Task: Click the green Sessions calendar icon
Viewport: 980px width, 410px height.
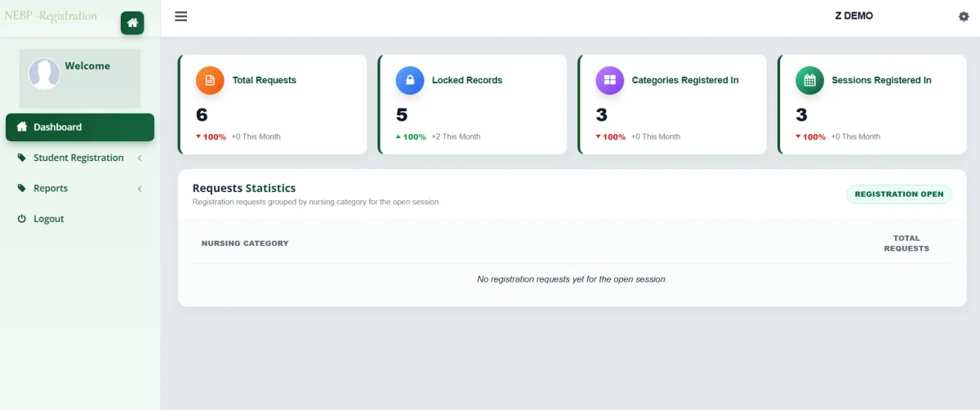Action: [809, 80]
